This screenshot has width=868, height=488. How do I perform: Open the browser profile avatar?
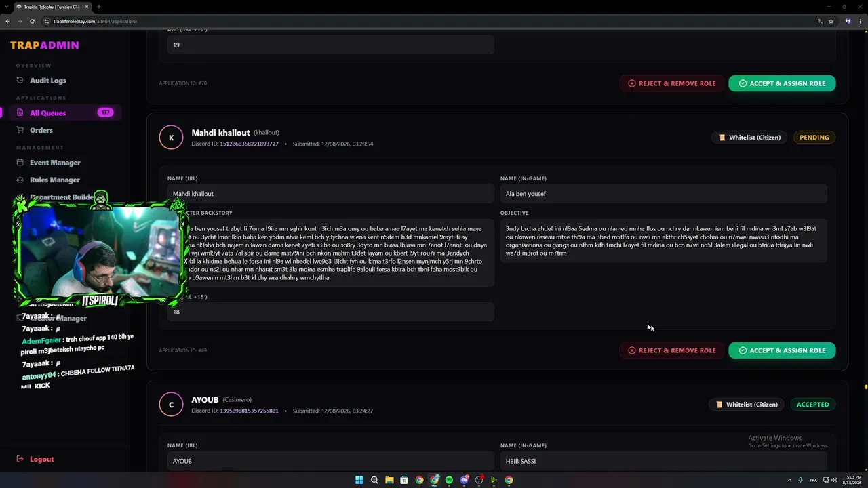click(x=848, y=21)
